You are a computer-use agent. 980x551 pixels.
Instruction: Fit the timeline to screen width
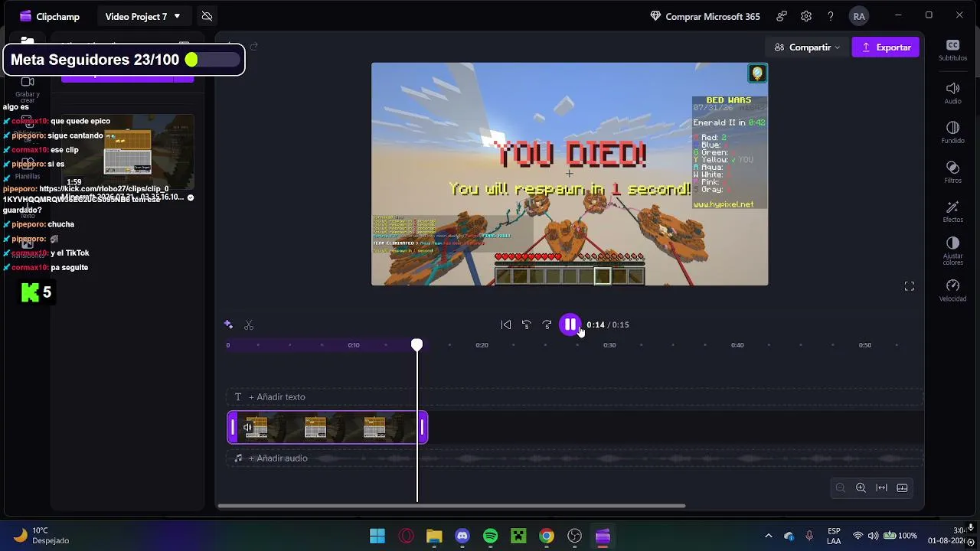tap(881, 488)
